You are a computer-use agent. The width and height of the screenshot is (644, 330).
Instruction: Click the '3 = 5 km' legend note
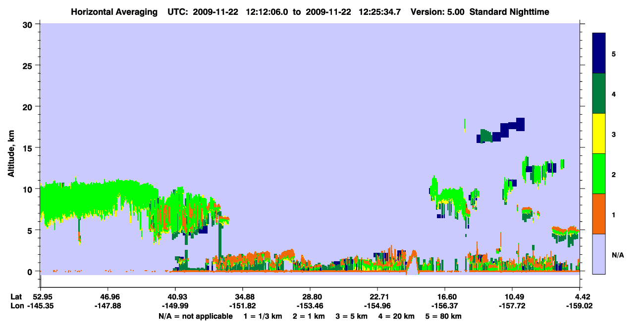(x=352, y=316)
